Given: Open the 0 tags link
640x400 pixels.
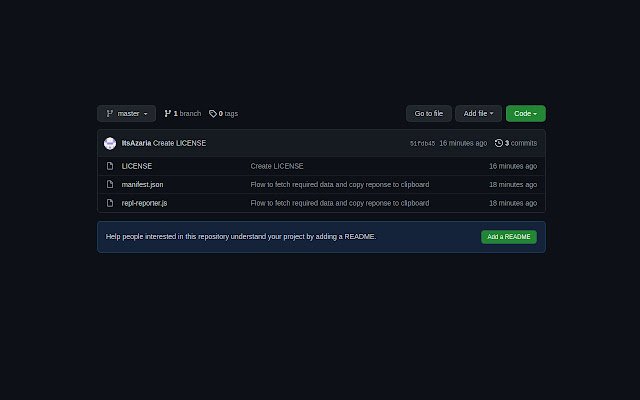Looking at the screenshot, I should click(x=223, y=113).
